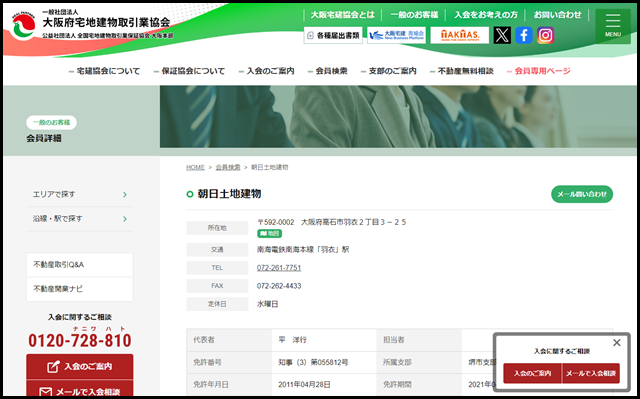Click the license date 2011年04月28日
The height and width of the screenshot is (399, 640).
tap(304, 384)
